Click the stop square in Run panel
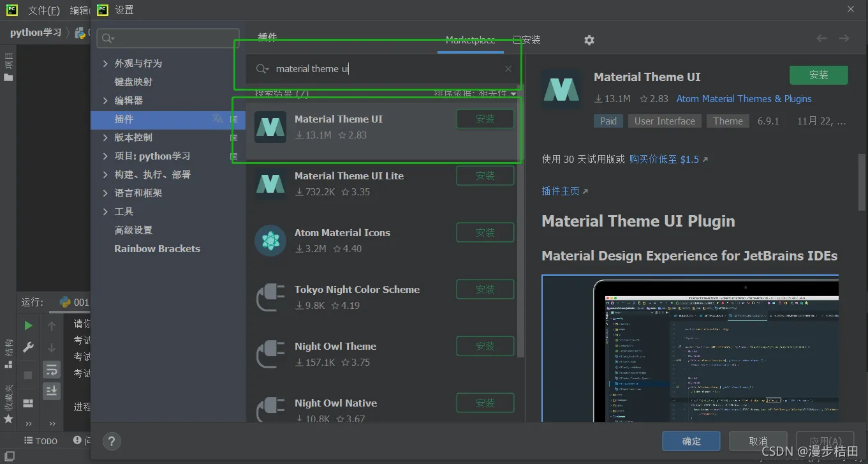Screen dimensions: 868x464 click(28, 375)
